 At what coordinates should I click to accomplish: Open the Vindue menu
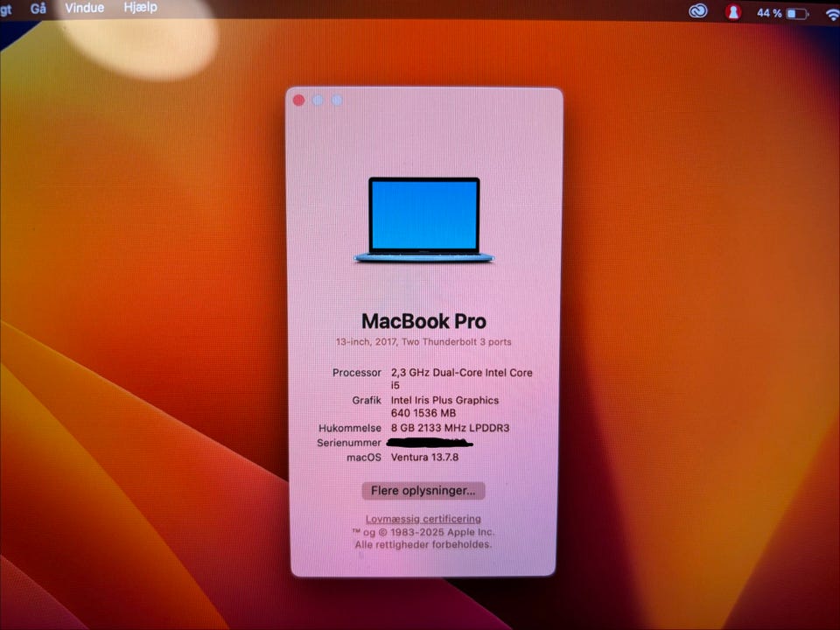(x=85, y=8)
